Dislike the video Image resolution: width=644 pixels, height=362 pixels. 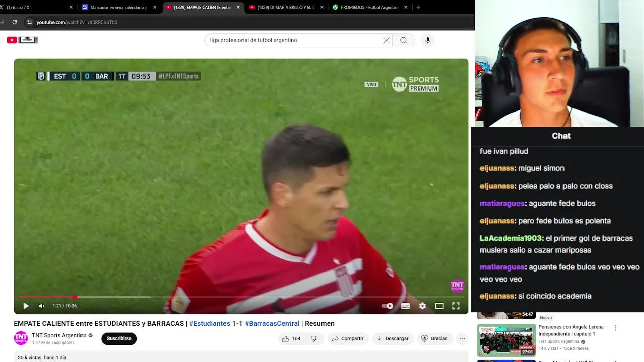click(314, 339)
